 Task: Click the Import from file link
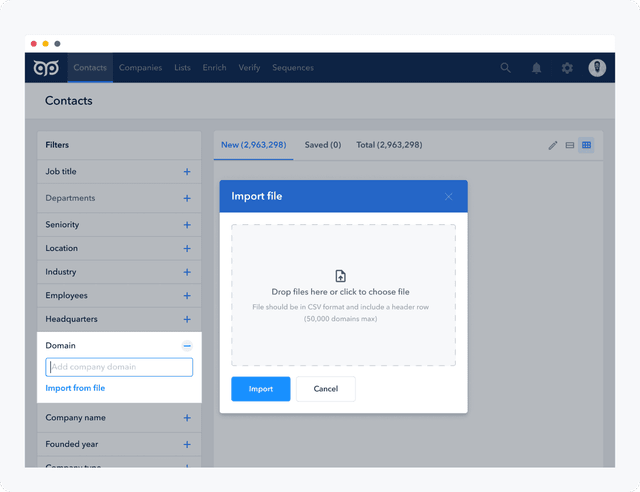coord(75,388)
